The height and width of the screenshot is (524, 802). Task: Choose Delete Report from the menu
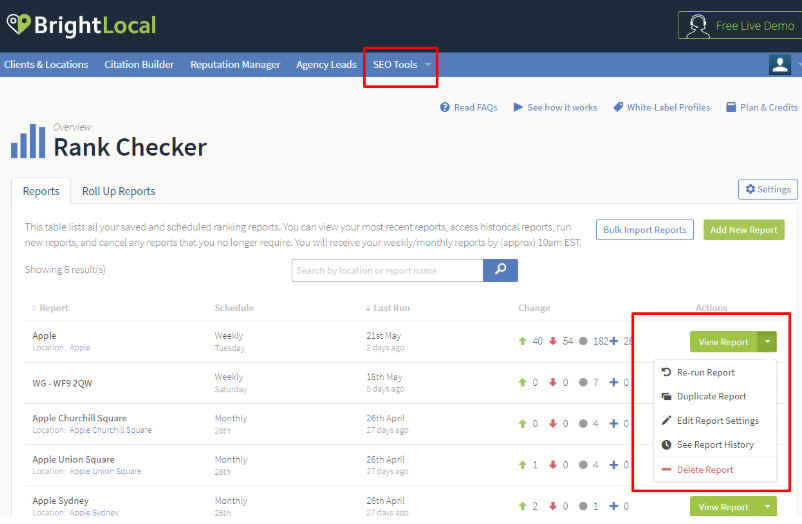coord(715,470)
